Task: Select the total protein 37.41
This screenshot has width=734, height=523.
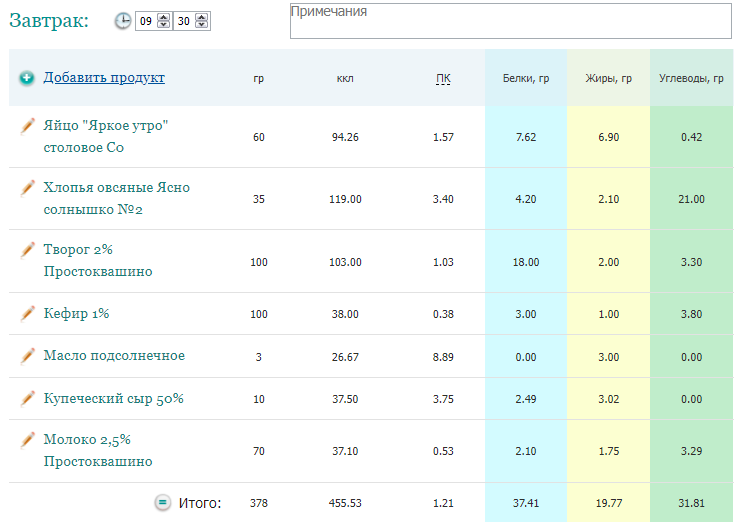Action: pyautogui.click(x=526, y=503)
